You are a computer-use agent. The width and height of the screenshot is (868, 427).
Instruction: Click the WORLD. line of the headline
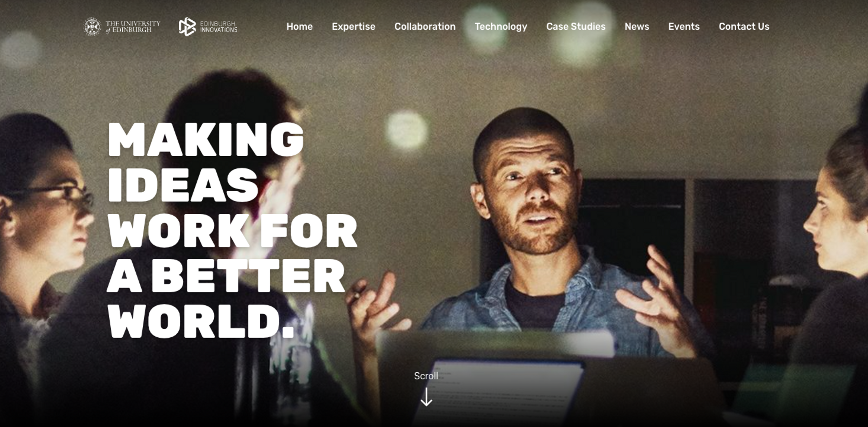(201, 321)
